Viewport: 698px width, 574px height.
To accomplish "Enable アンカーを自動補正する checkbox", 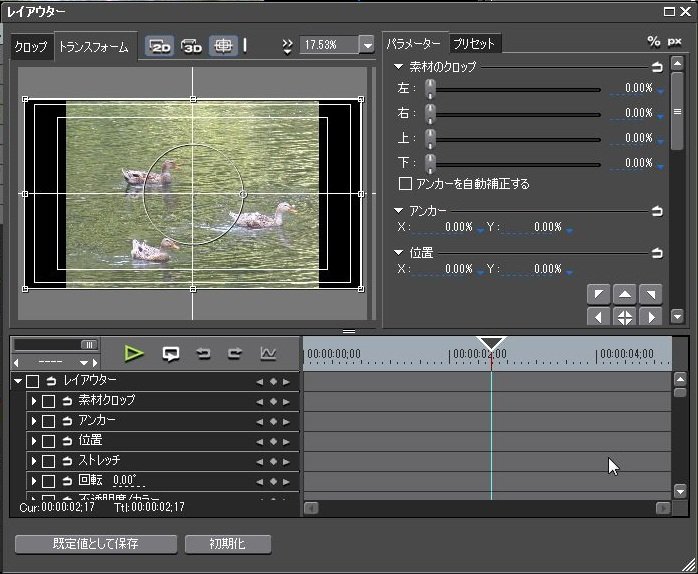I will coord(405,184).
